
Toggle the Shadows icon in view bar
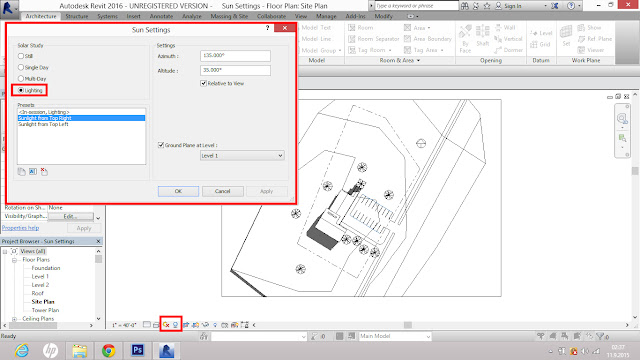click(x=176, y=325)
